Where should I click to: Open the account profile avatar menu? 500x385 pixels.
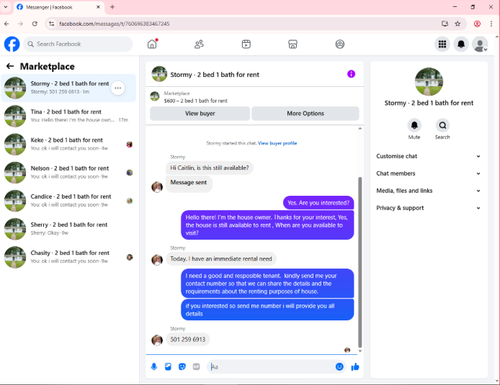pyautogui.click(x=480, y=44)
